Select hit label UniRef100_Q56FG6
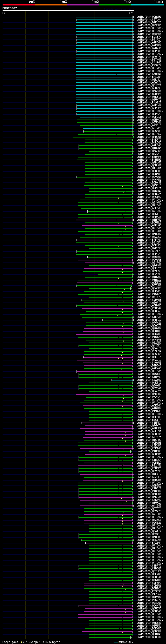 149,151
